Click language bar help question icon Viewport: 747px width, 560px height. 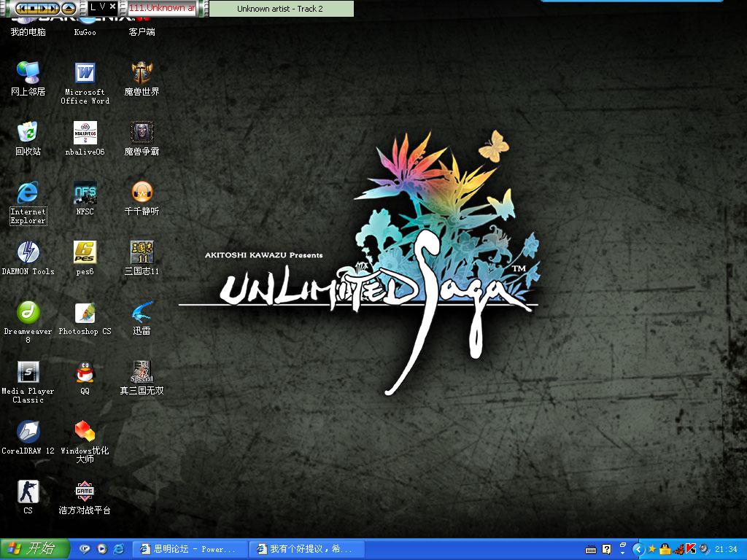(x=606, y=550)
